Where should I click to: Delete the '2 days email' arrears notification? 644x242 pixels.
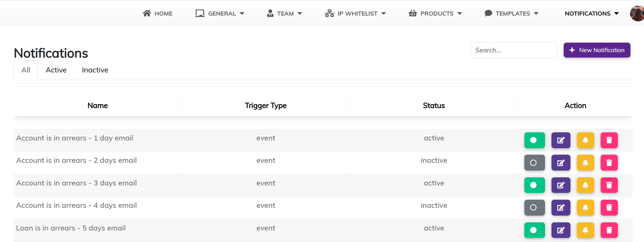click(609, 163)
